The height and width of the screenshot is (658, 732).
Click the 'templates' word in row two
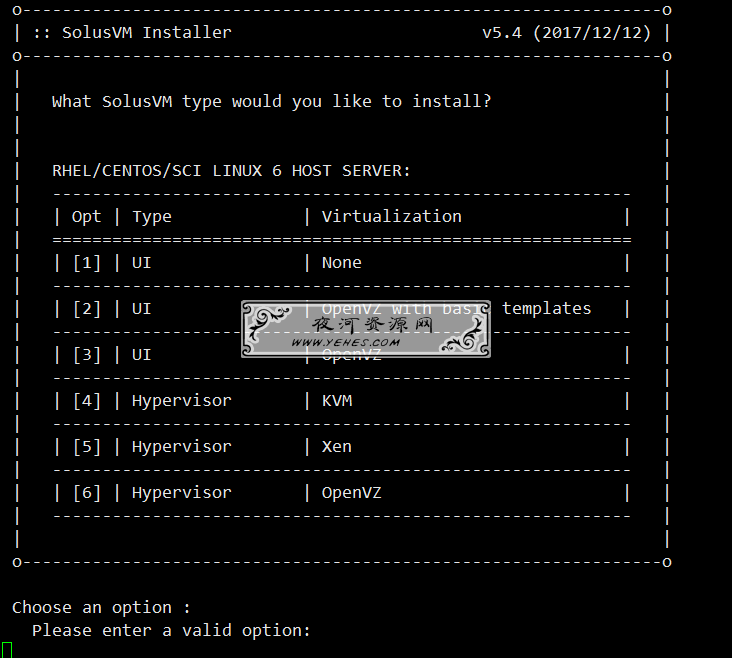[546, 309]
